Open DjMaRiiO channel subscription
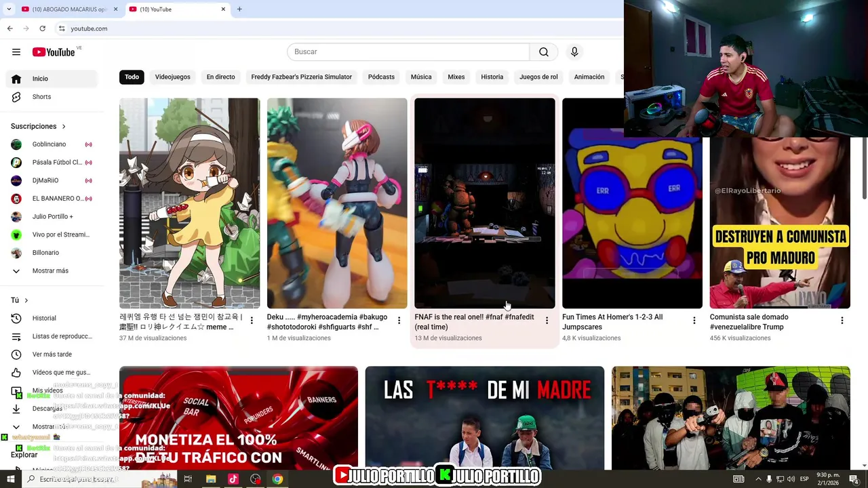Viewport: 868px width, 488px height. tap(52, 180)
